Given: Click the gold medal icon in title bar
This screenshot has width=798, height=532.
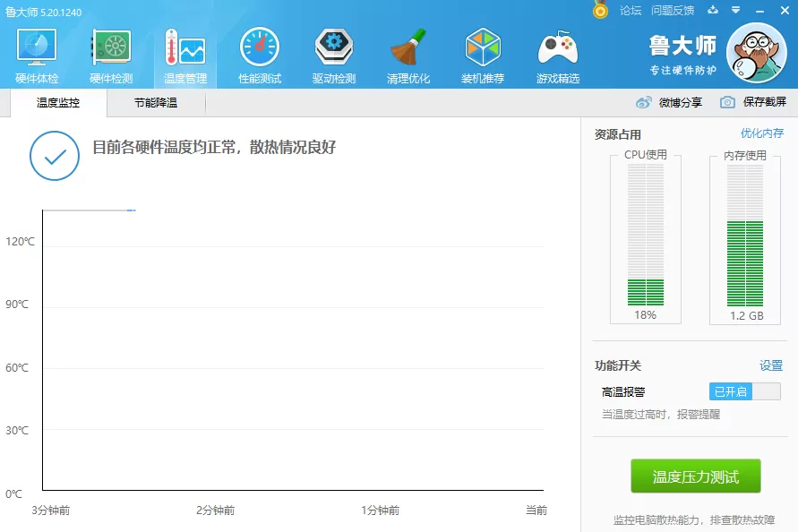Looking at the screenshot, I should tap(601, 10).
